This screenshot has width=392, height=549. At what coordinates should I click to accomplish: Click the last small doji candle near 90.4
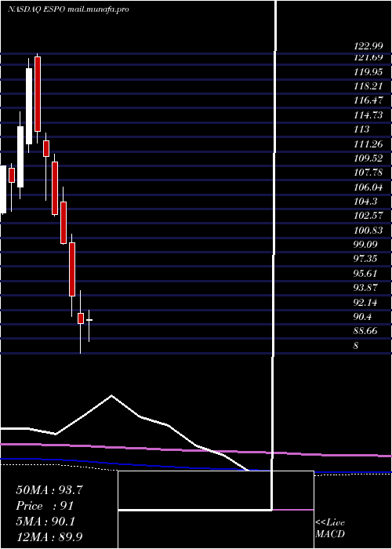89,320
